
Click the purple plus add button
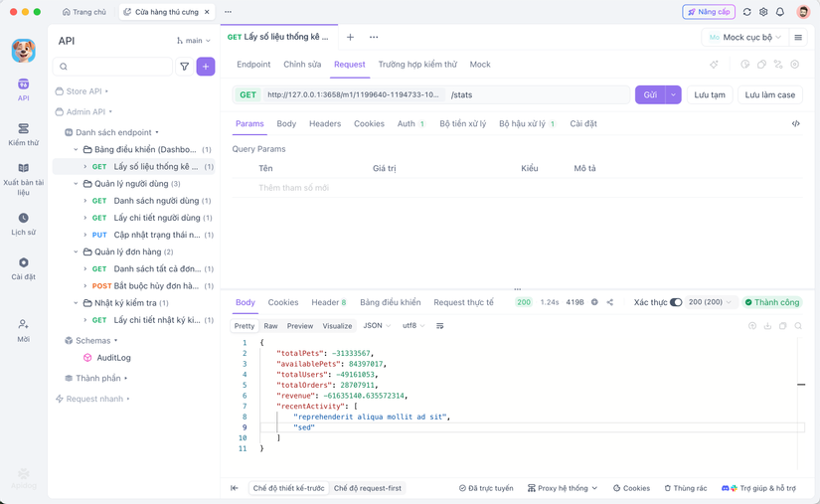tap(206, 67)
